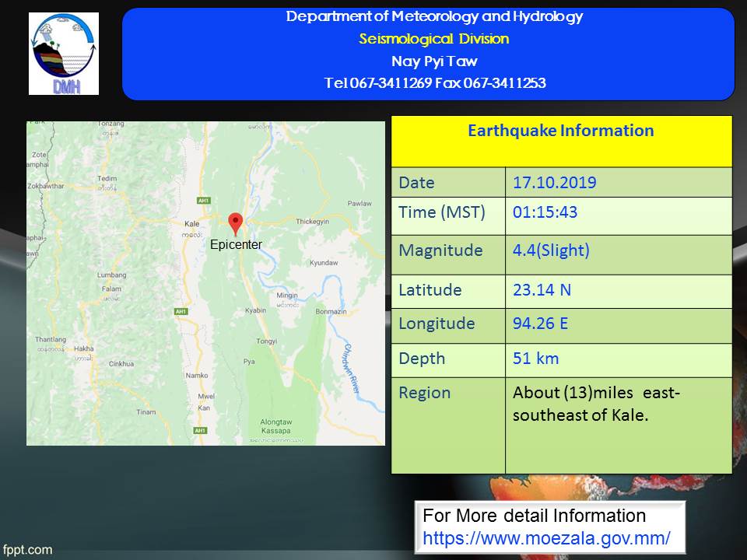747x560 pixels.
Task: Click the 'Thantlang' label on map
Action: point(51,340)
